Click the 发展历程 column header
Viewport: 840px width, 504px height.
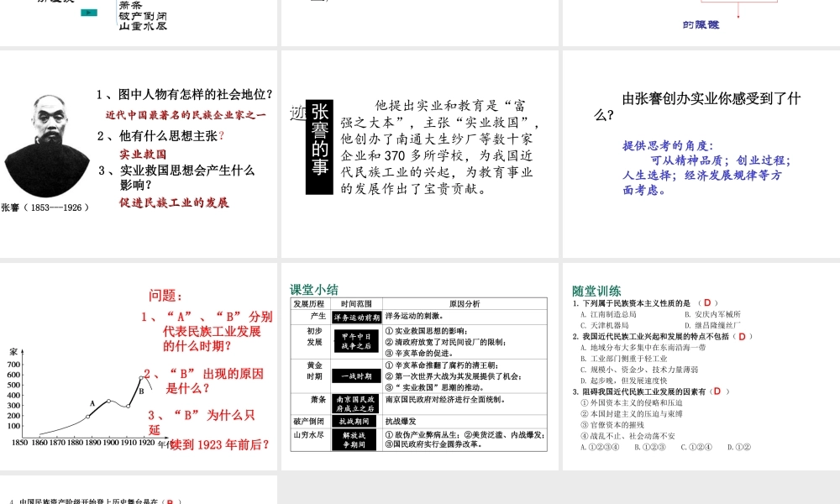(309, 304)
